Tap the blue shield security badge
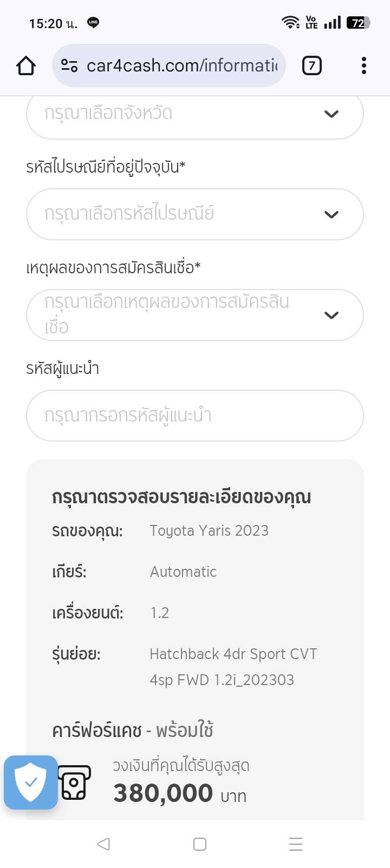 31,782
